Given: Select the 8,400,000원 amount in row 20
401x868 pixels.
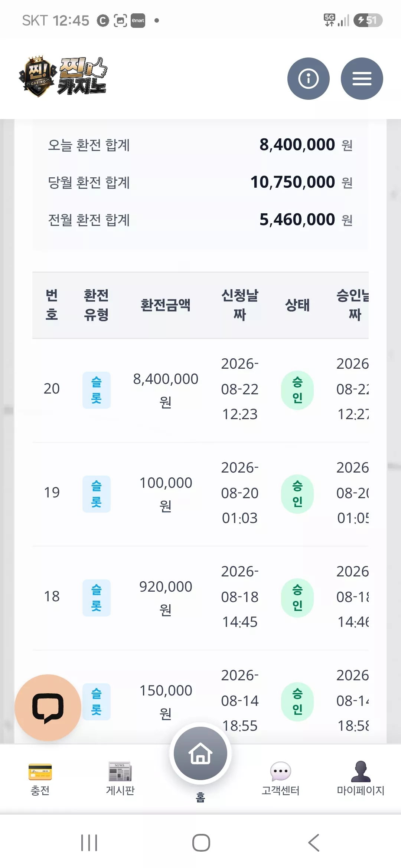Looking at the screenshot, I should [166, 390].
